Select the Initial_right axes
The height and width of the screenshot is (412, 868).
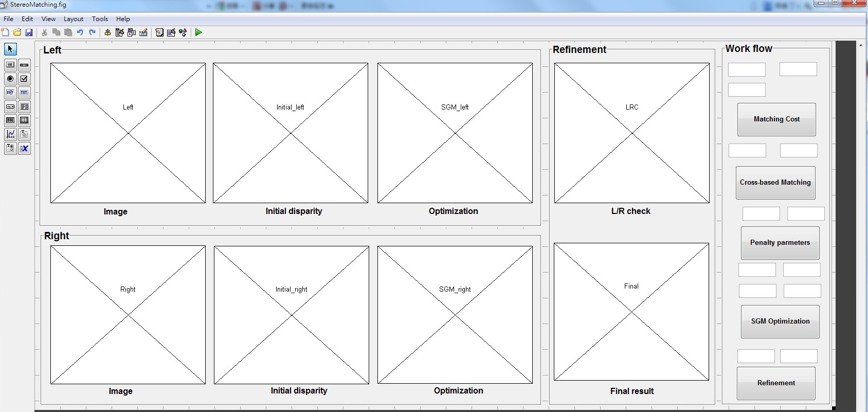pyautogui.click(x=292, y=315)
